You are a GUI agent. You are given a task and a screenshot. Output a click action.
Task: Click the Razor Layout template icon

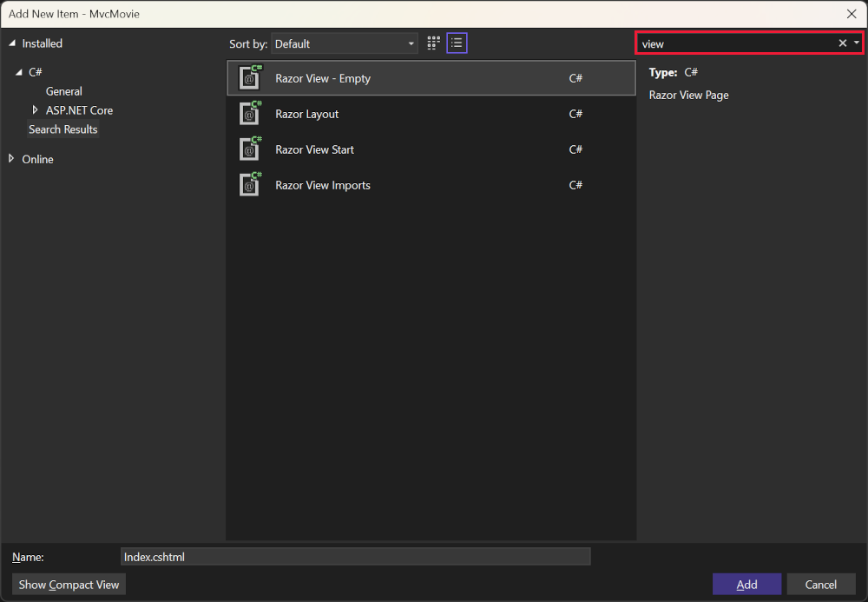pos(250,113)
